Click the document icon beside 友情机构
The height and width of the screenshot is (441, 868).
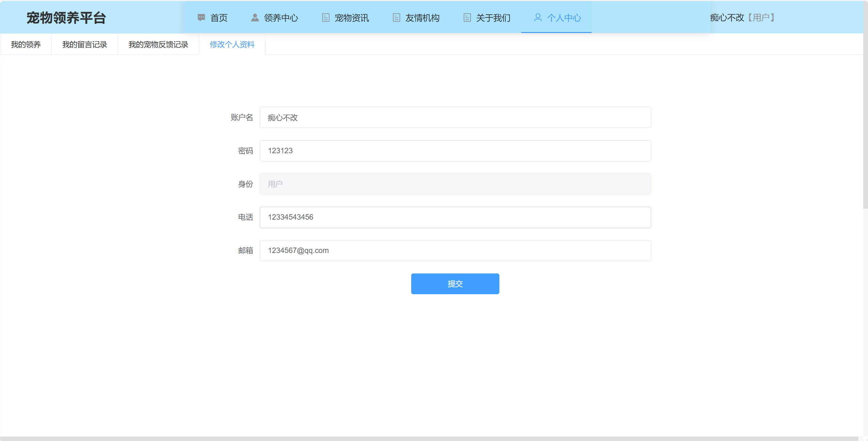pos(396,17)
